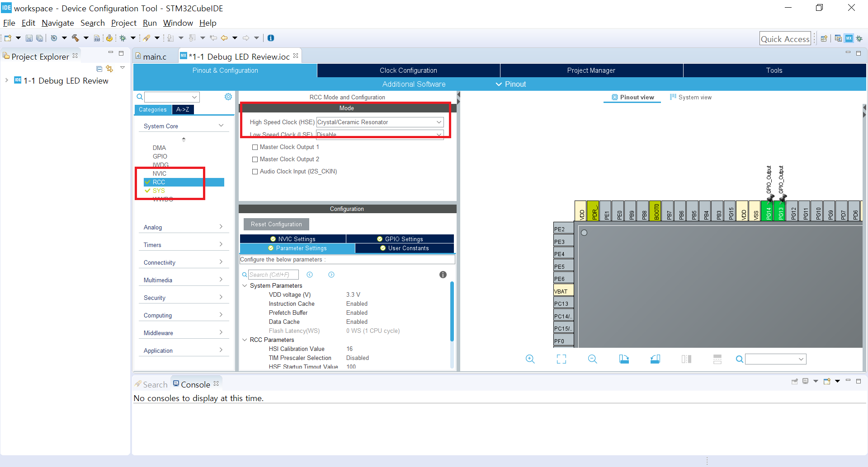Click the settings gear beside category search
The height and width of the screenshot is (467, 868).
tap(228, 97)
